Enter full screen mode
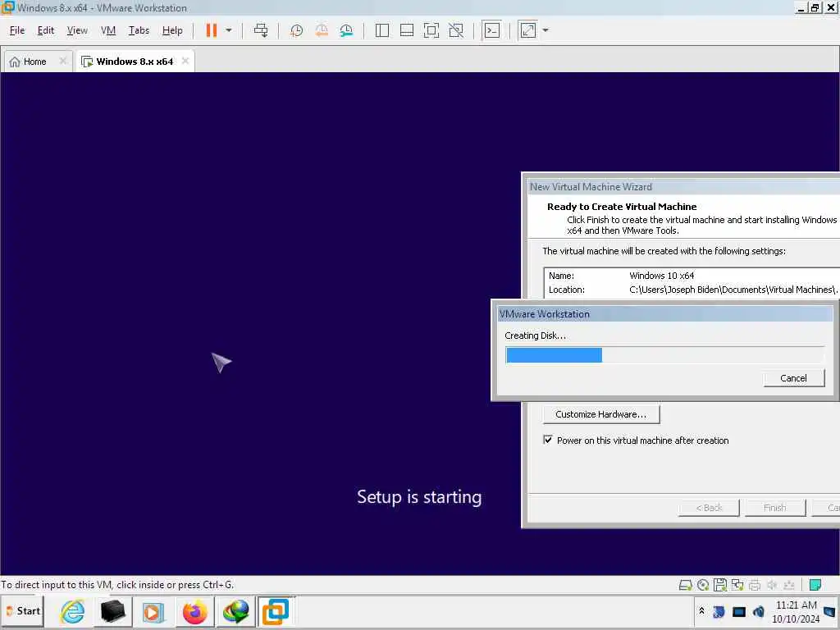The image size is (840, 630). click(x=431, y=30)
